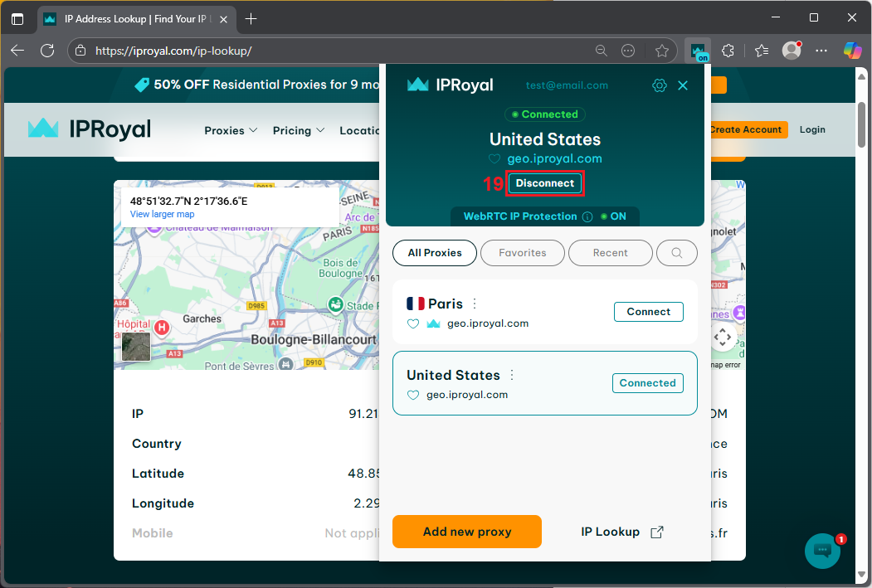
Task: Open the live chat widget
Action: [822, 551]
